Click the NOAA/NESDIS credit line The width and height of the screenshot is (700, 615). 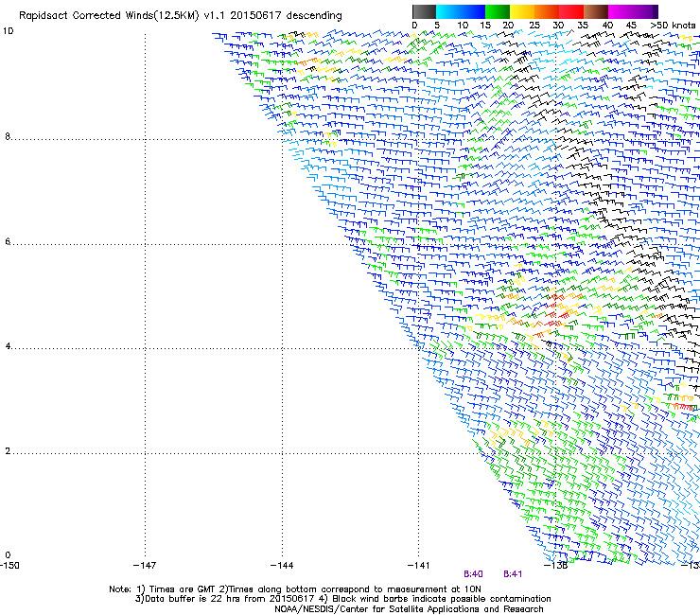[409, 609]
